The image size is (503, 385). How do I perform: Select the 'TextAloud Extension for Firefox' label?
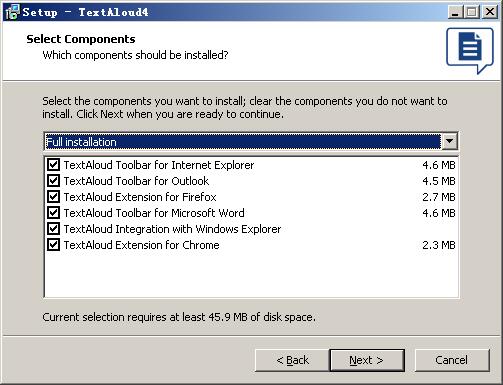coord(140,197)
